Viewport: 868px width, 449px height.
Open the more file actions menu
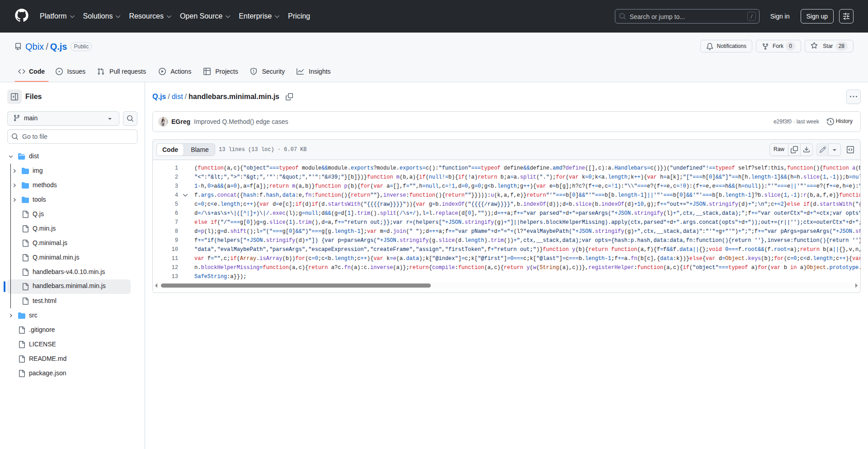pyautogui.click(x=853, y=97)
